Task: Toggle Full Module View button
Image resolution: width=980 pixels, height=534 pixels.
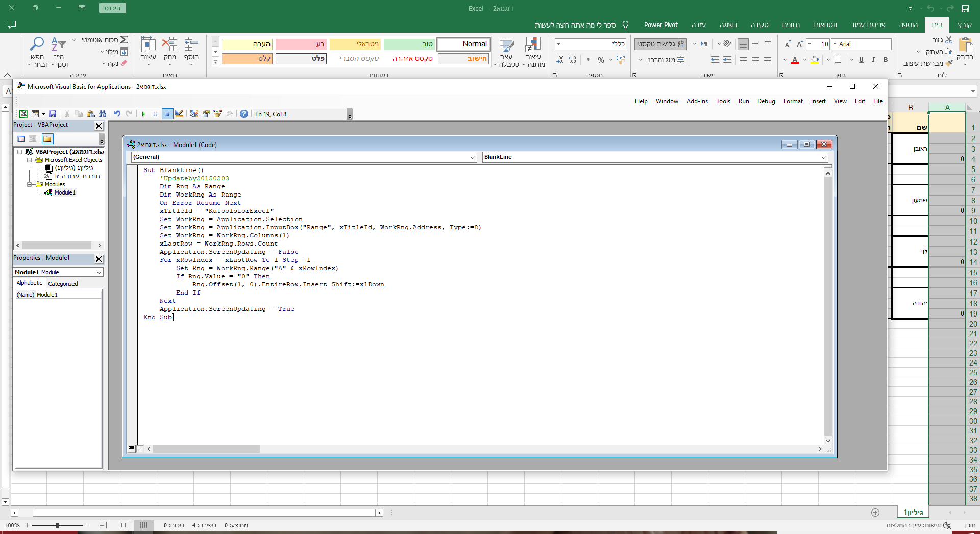Action: coord(140,449)
